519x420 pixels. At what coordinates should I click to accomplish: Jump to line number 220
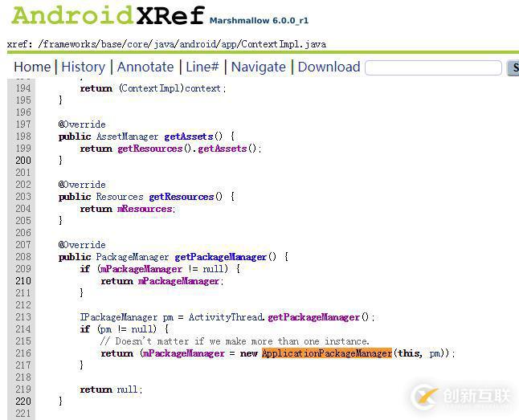coord(23,402)
